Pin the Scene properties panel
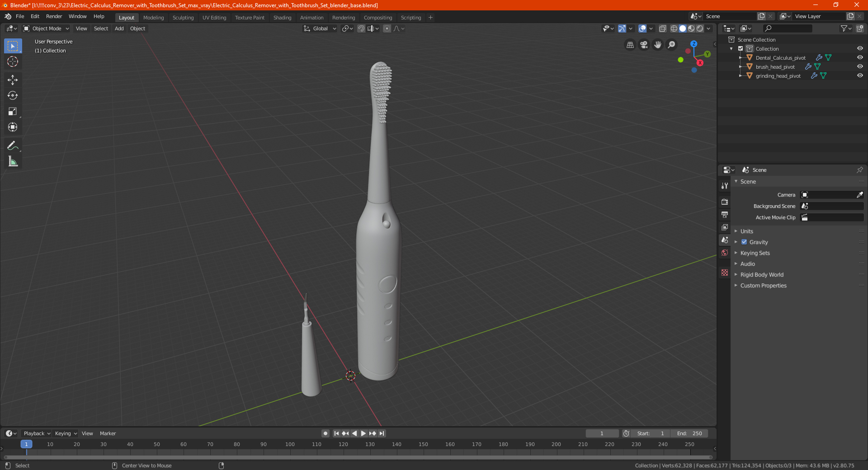The height and width of the screenshot is (470, 868). [859, 170]
